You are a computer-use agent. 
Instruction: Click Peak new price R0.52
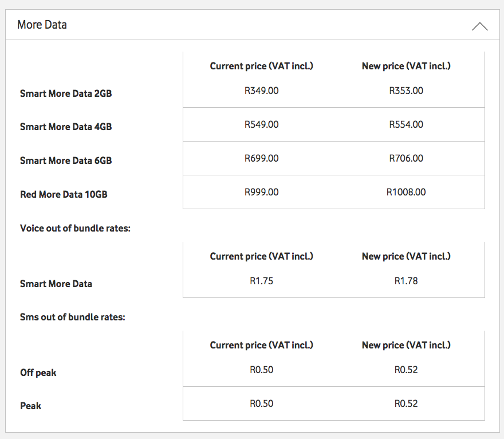pyautogui.click(x=406, y=403)
